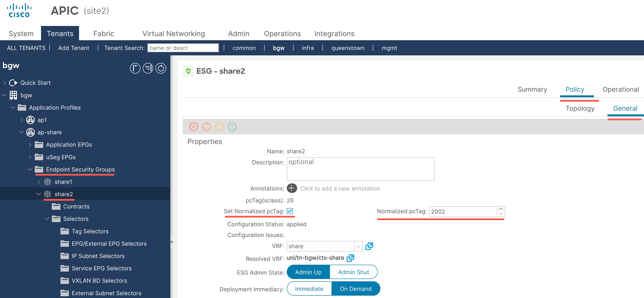Click the Tenant Search field
Screen dimensions: 644x298
[x=183, y=48]
